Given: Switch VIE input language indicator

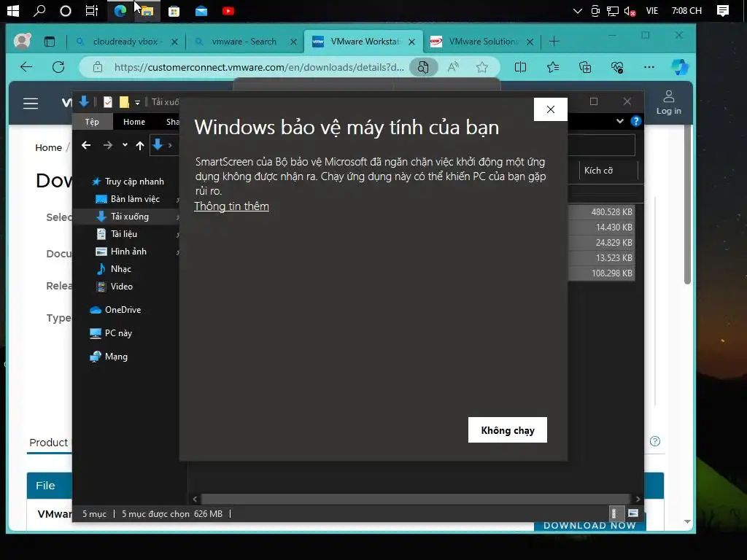Looking at the screenshot, I should click(651, 10).
